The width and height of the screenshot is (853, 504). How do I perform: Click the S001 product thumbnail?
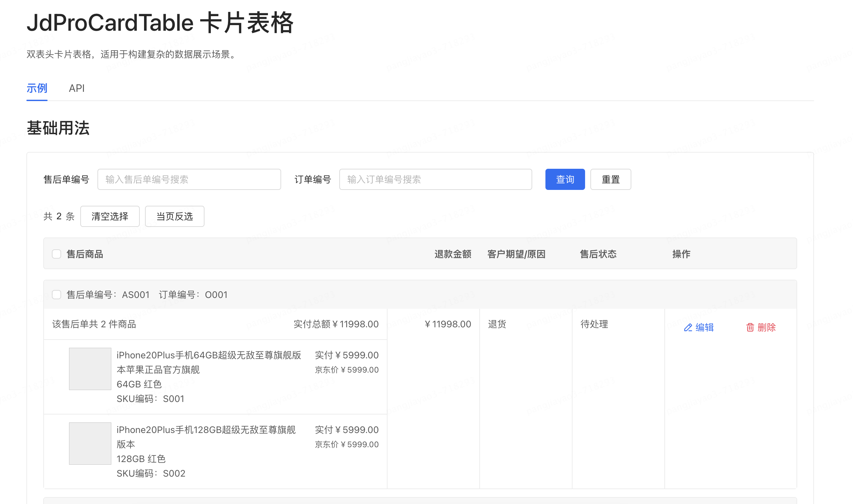point(90,369)
